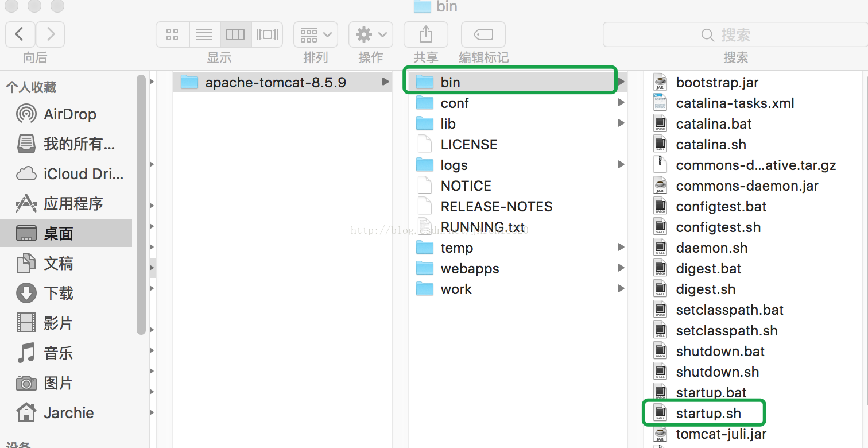868x448 pixels.
Task: Open Downloads (下载) in sidebar
Action: coord(66,293)
